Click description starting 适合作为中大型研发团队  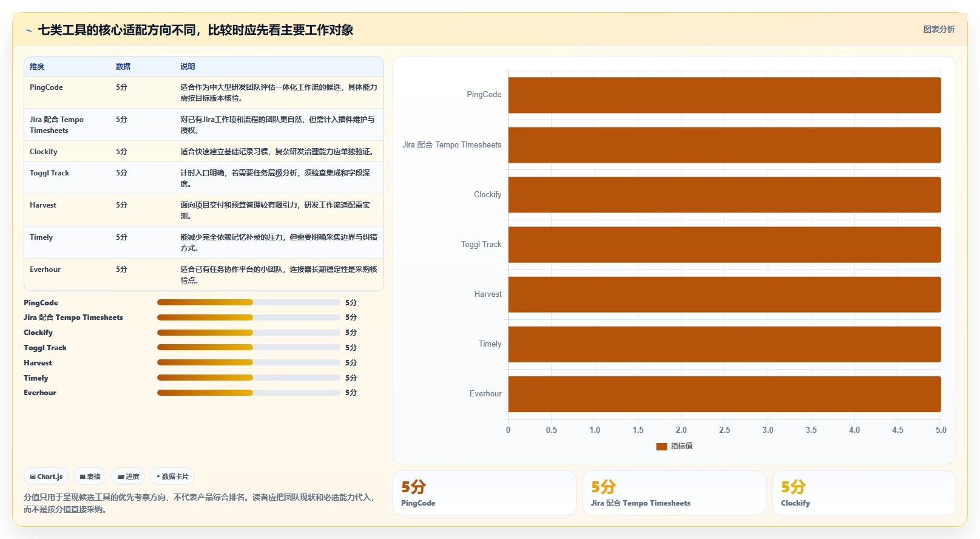coord(279,93)
